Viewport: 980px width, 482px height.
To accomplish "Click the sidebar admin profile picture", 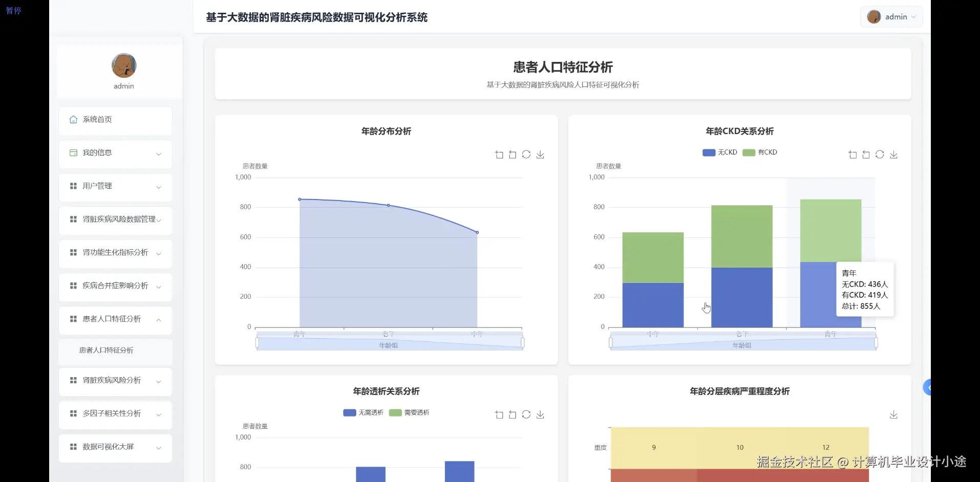I will click(x=124, y=65).
